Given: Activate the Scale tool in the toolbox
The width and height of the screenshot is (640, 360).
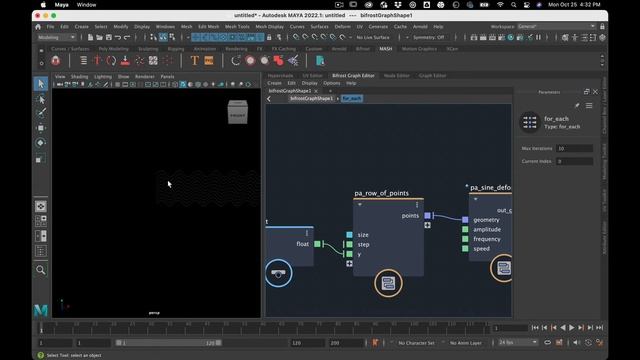Looking at the screenshot, I should [x=40, y=159].
